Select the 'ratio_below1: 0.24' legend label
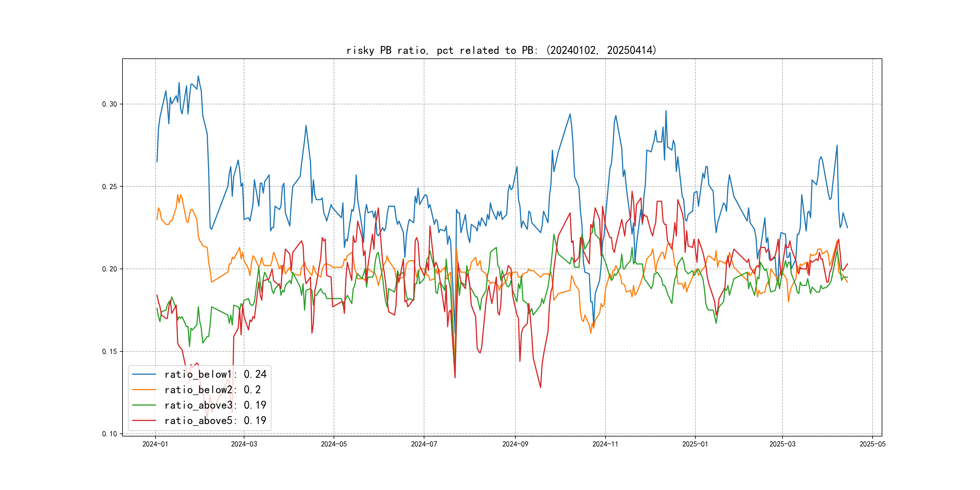The image size is (980, 490). point(215,374)
